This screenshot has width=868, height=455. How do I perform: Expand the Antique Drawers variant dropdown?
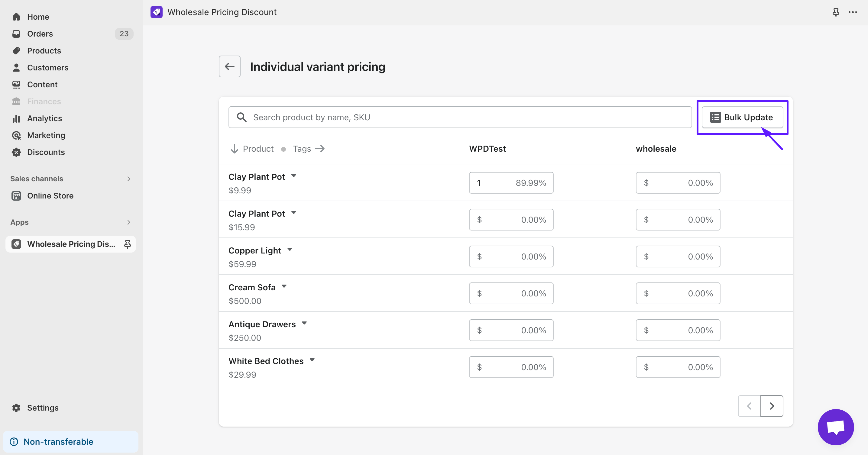304,323
